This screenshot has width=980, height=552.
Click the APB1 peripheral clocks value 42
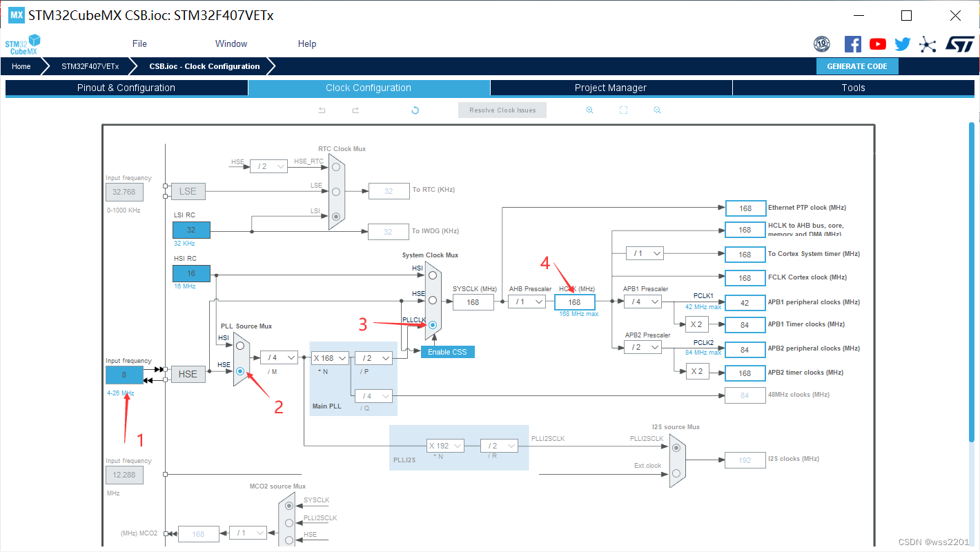[745, 302]
